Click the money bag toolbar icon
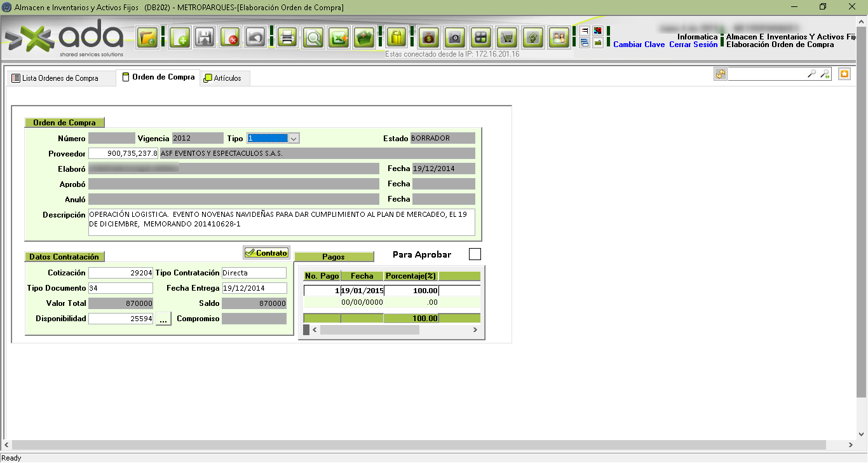868x463 pixels. click(x=429, y=38)
